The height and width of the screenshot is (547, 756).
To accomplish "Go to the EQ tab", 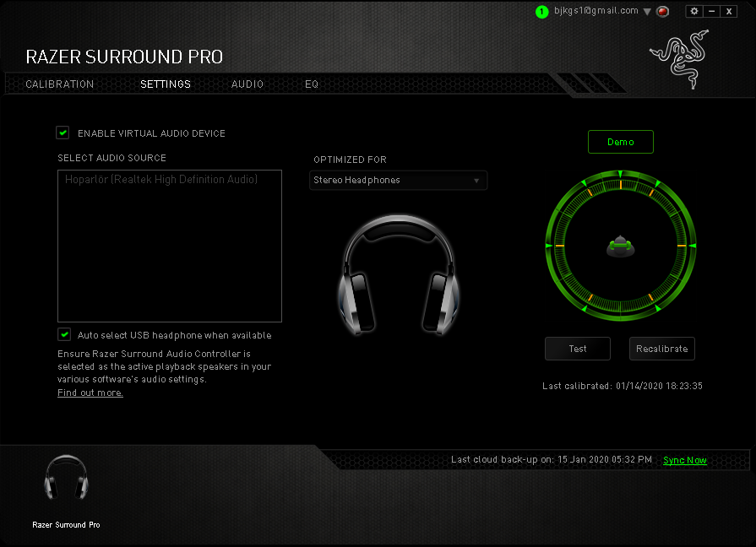I will [312, 84].
